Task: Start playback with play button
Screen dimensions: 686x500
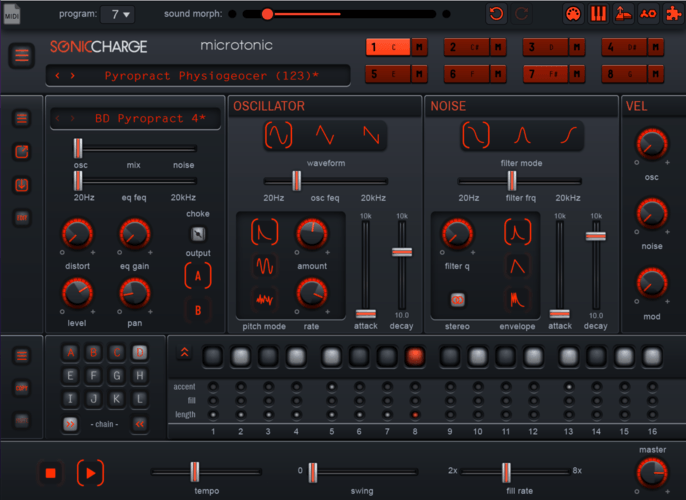Action: click(x=90, y=473)
